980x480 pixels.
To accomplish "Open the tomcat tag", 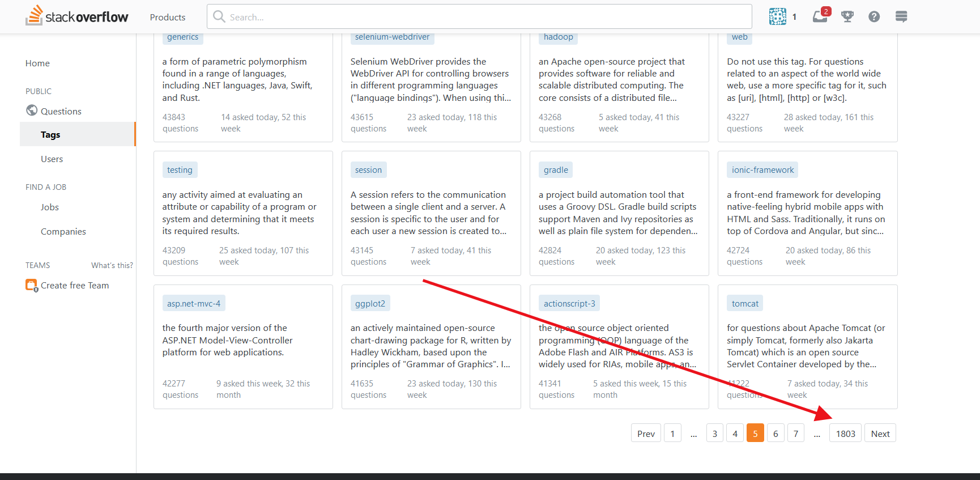I will (x=745, y=304).
